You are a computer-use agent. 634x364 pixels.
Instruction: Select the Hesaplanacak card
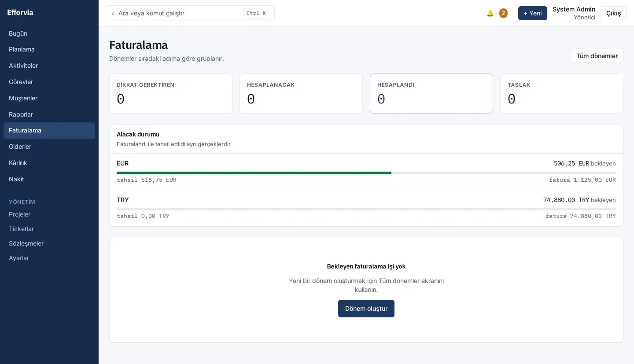301,93
